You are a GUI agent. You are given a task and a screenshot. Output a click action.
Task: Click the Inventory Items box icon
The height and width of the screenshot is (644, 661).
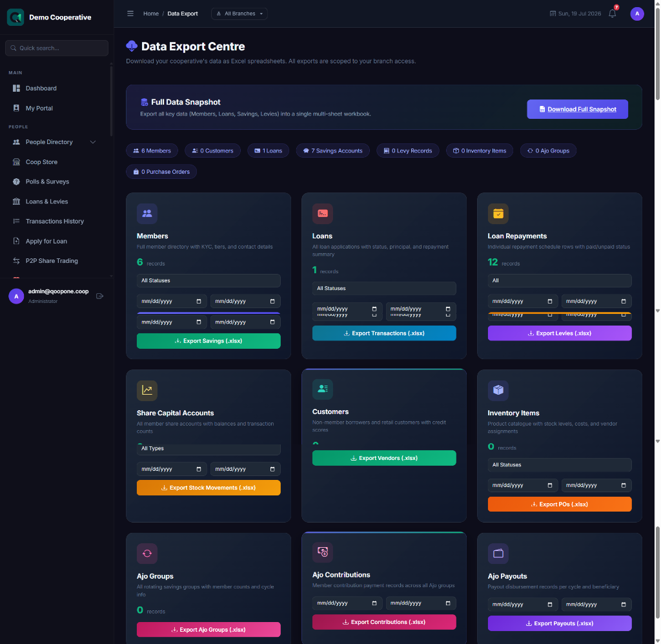pos(498,391)
